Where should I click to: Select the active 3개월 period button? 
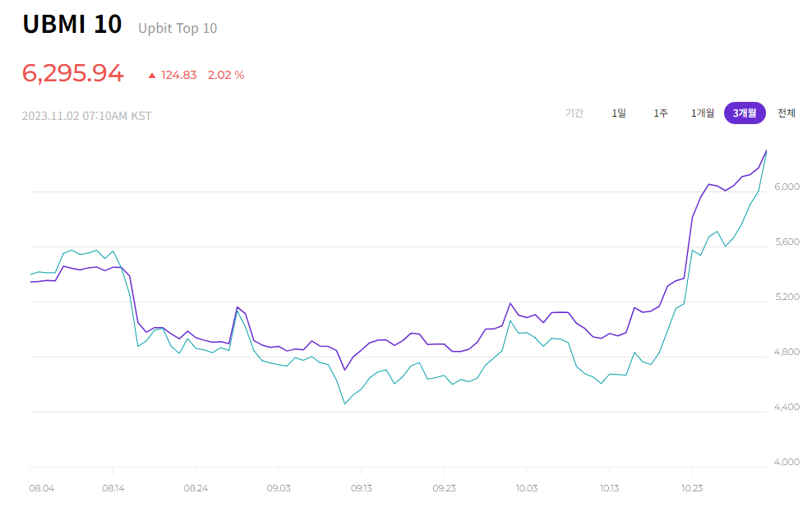point(744,113)
